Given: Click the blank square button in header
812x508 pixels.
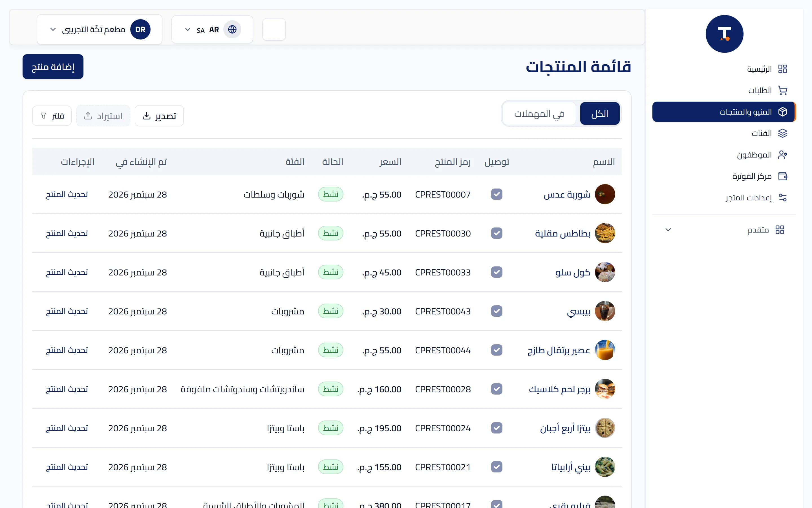Looking at the screenshot, I should [274, 30].
